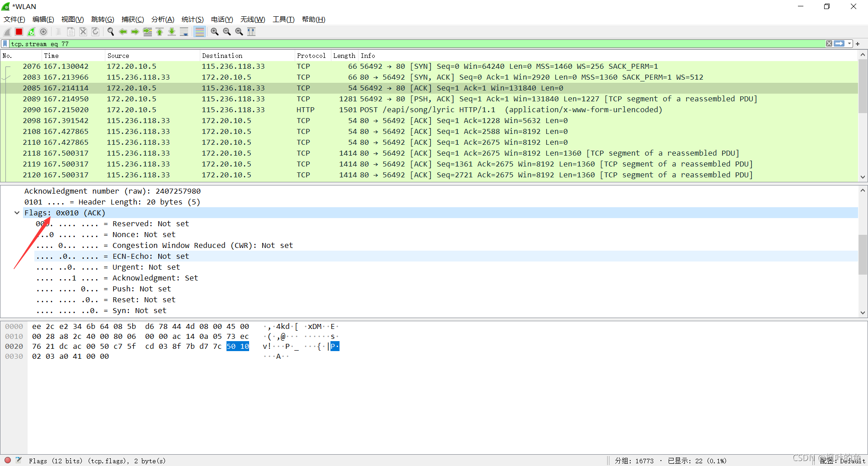This screenshot has width=868, height=466.
Task: Open display filter history dropdown
Action: point(849,44)
